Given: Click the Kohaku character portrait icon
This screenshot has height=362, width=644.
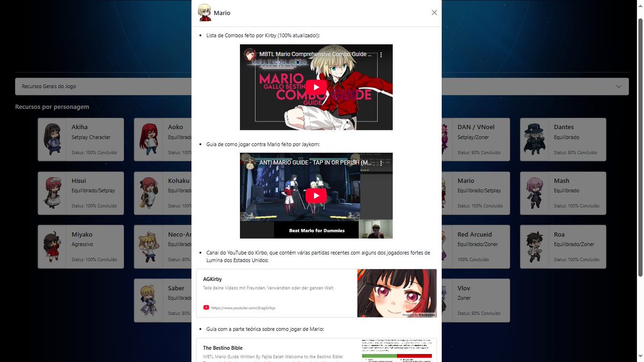Looking at the screenshot, I should [x=148, y=193].
